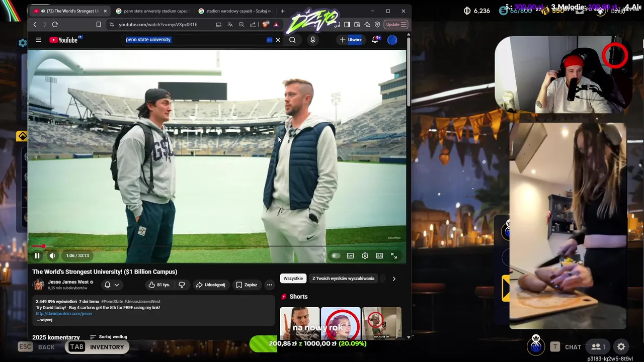Open a new browser tab
Image resolution: width=644 pixels, height=362 pixels.
282,11
